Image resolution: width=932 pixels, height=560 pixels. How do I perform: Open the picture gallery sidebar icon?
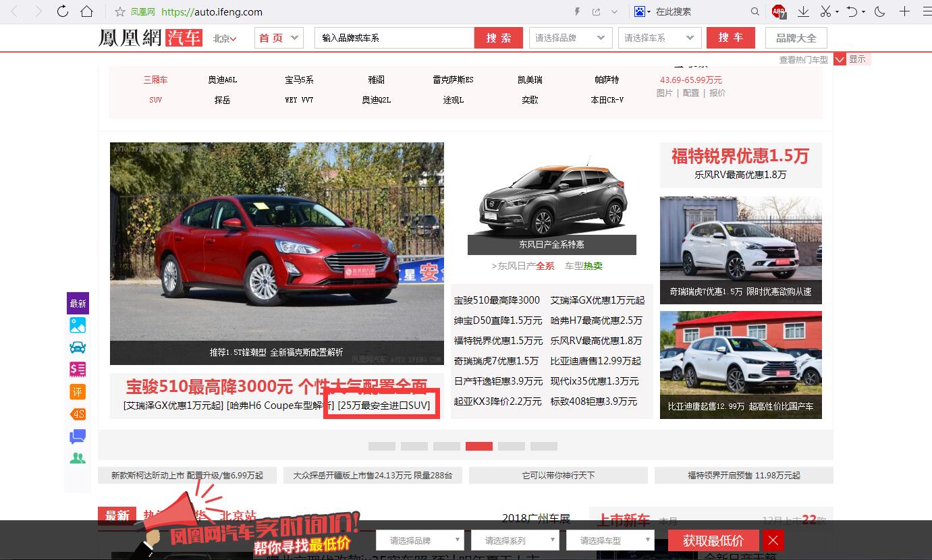[78, 325]
